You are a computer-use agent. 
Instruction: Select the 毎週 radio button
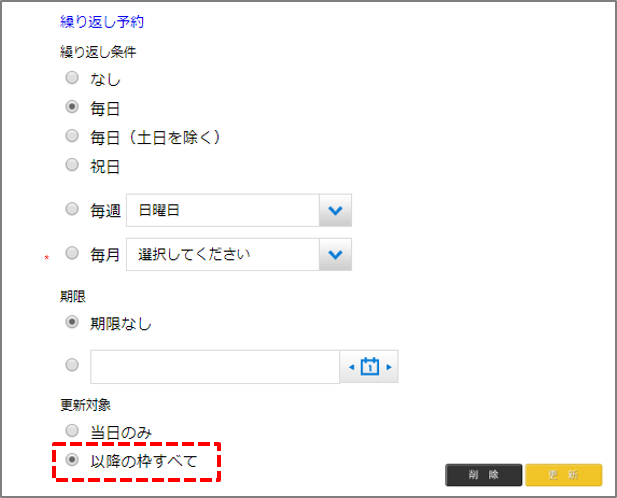tap(72, 210)
